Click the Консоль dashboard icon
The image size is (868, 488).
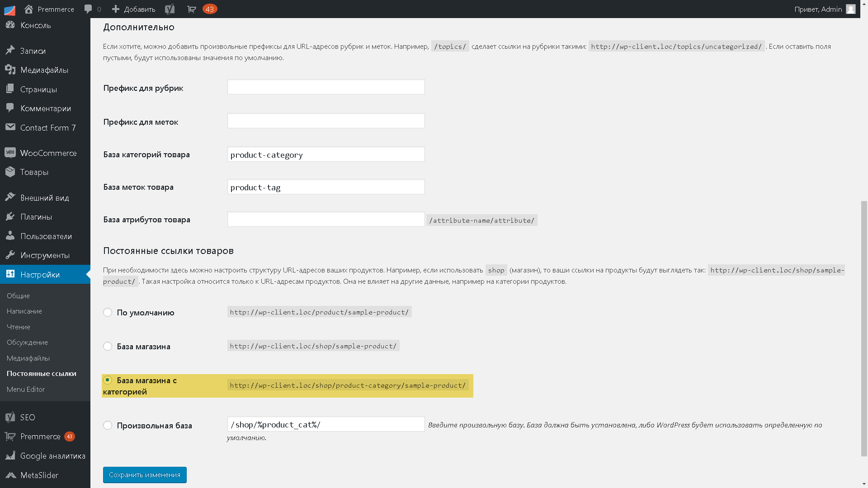click(10, 25)
